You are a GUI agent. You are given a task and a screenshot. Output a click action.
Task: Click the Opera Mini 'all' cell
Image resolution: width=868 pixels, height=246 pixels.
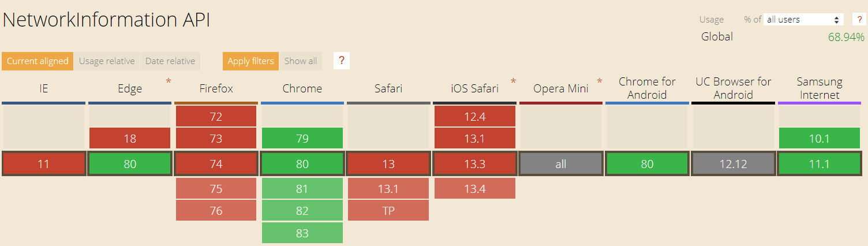click(x=561, y=164)
